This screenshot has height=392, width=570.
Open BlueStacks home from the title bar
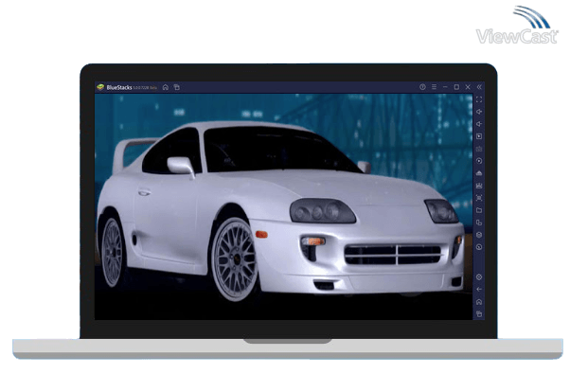pyautogui.click(x=166, y=87)
